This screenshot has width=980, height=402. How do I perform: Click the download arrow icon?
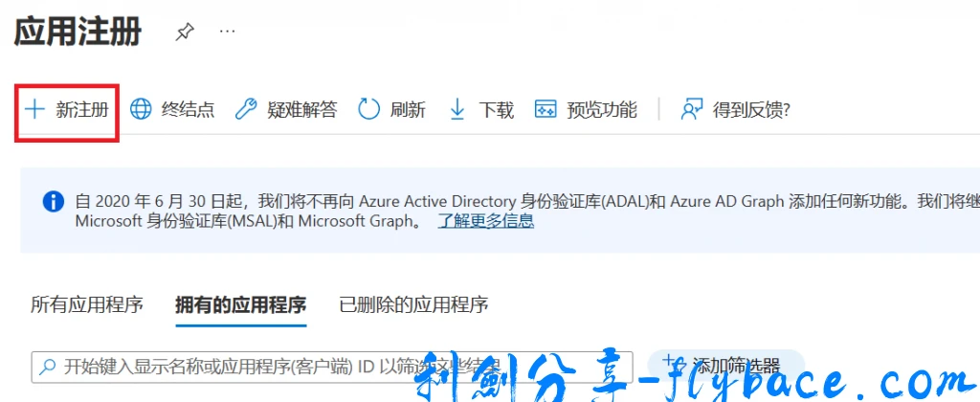[x=457, y=109]
